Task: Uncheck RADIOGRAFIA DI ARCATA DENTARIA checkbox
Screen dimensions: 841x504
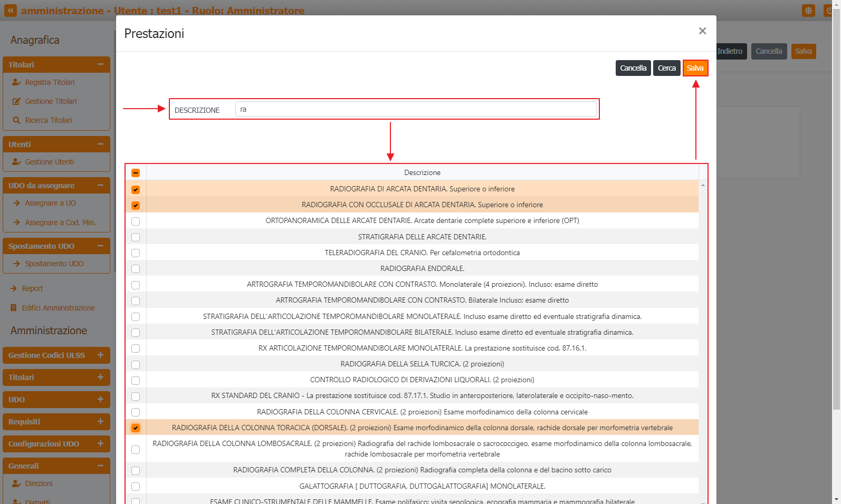Action: coord(136,189)
